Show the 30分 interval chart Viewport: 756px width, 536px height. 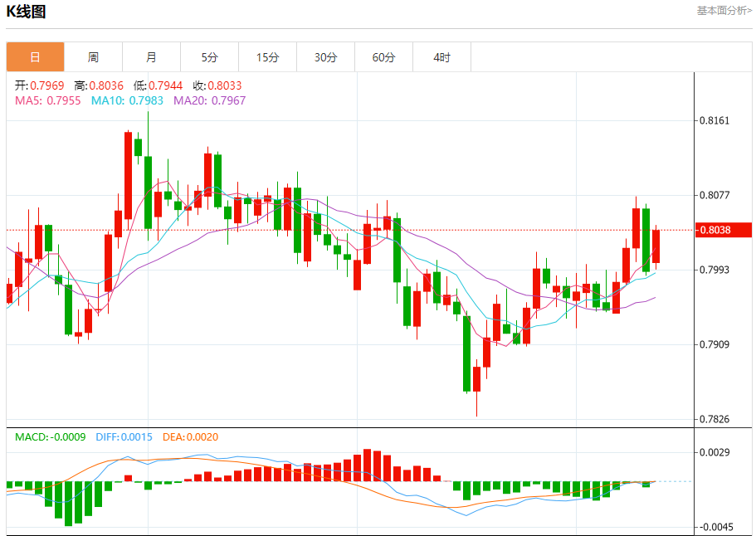click(x=325, y=57)
